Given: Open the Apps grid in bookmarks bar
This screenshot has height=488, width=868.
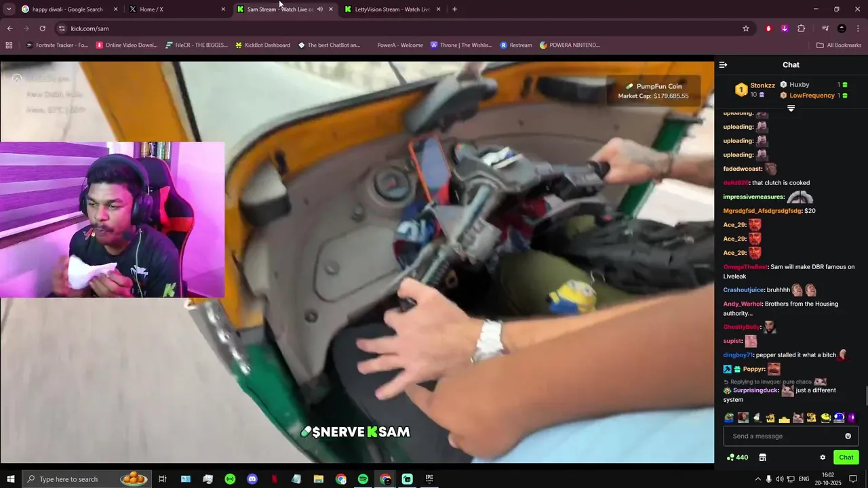Looking at the screenshot, I should point(9,45).
